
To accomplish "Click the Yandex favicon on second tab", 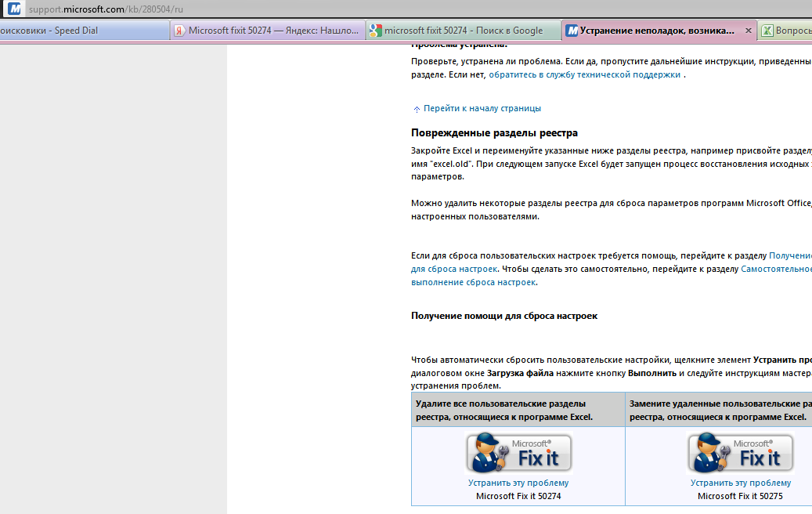I will [179, 31].
